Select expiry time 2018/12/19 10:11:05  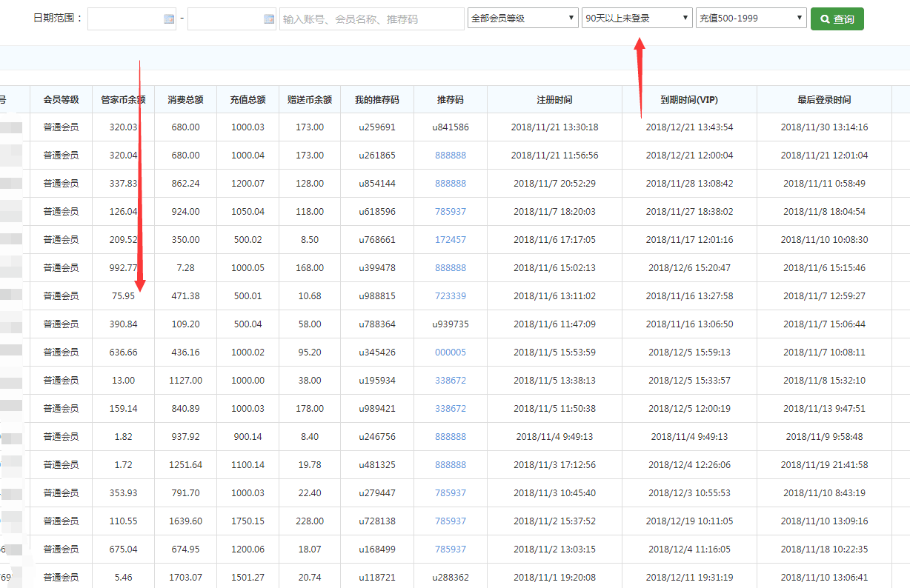coord(689,521)
